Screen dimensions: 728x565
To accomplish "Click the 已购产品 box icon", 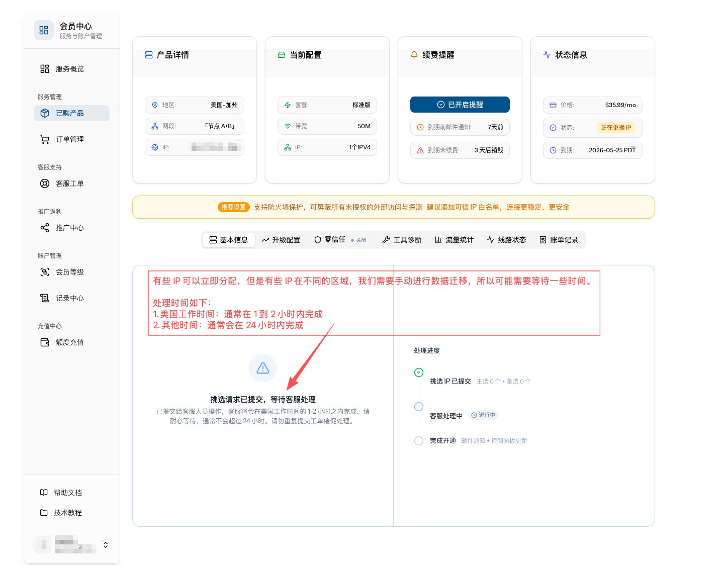I will [45, 113].
